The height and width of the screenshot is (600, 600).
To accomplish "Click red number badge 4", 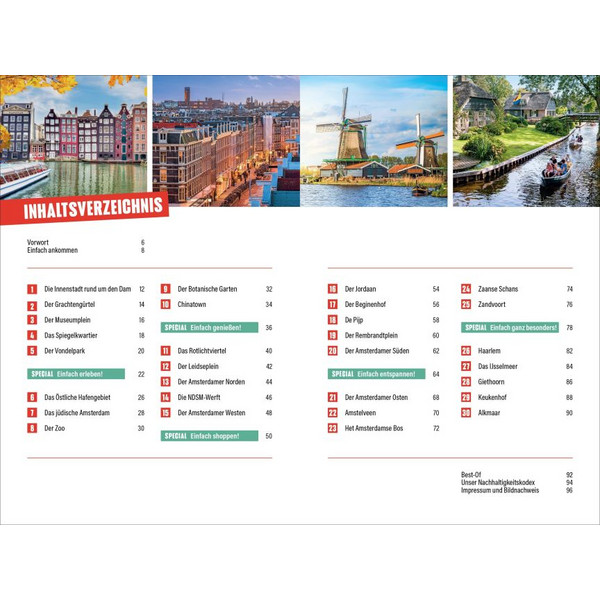I will pyautogui.click(x=32, y=336).
